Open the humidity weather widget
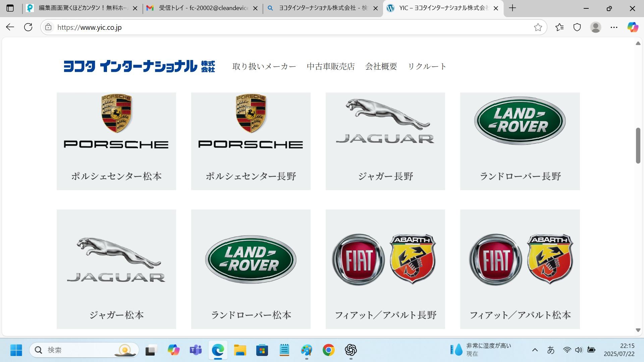Screen dimensions: 644x362 (481, 350)
